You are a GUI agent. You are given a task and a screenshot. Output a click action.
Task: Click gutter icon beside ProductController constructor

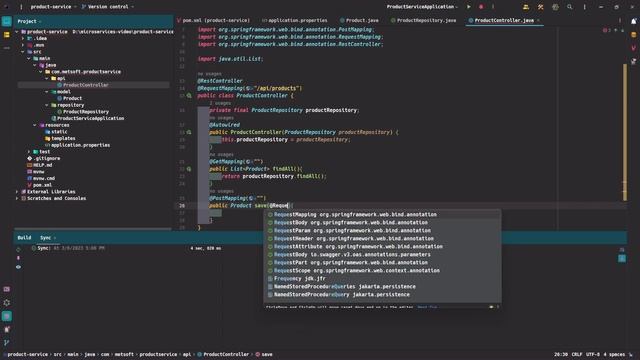(189, 132)
